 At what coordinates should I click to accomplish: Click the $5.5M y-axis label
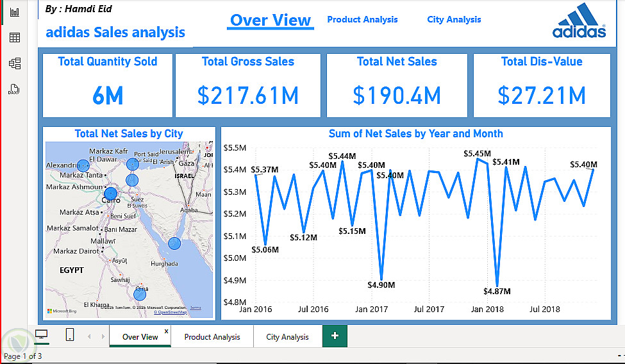tap(235, 148)
